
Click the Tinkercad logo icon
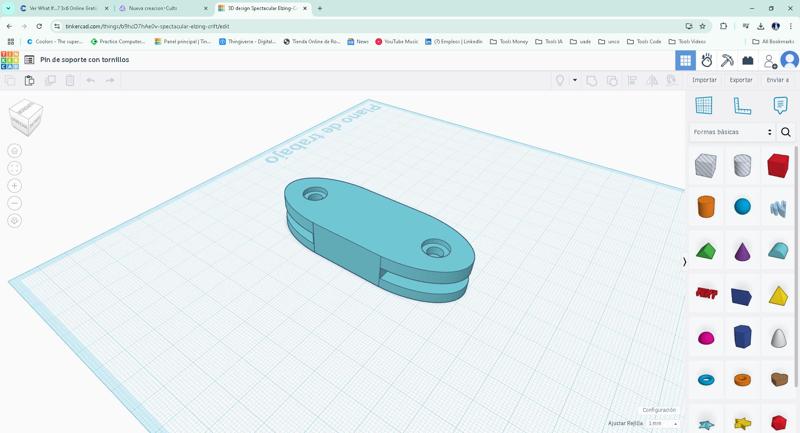tap(10, 60)
